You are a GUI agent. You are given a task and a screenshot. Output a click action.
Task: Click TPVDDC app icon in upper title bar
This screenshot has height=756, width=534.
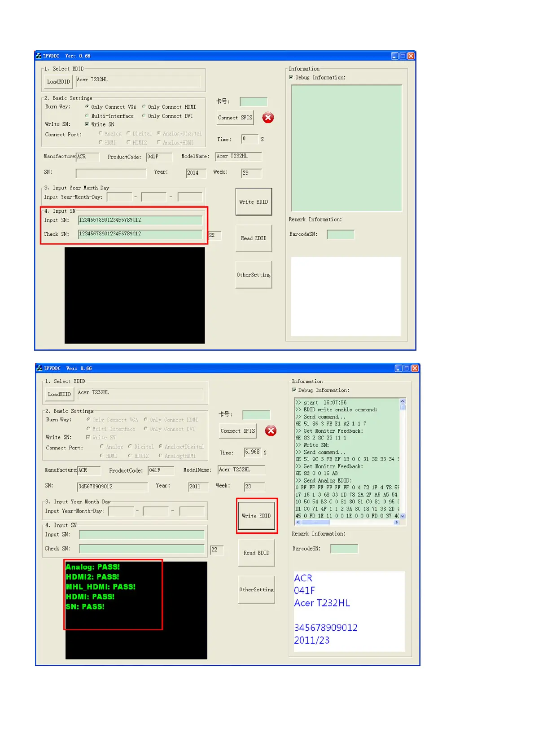point(39,56)
